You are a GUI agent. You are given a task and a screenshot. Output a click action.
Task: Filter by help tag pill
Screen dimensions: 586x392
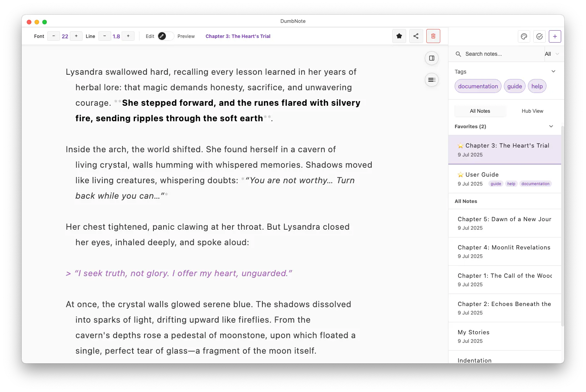point(537,86)
